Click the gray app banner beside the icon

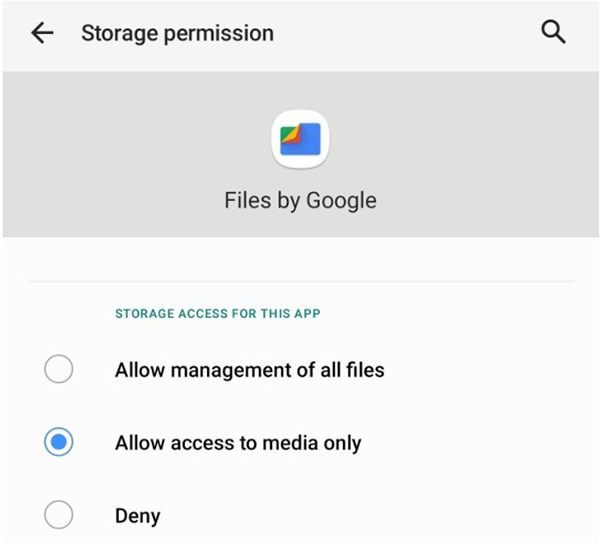coord(459,153)
